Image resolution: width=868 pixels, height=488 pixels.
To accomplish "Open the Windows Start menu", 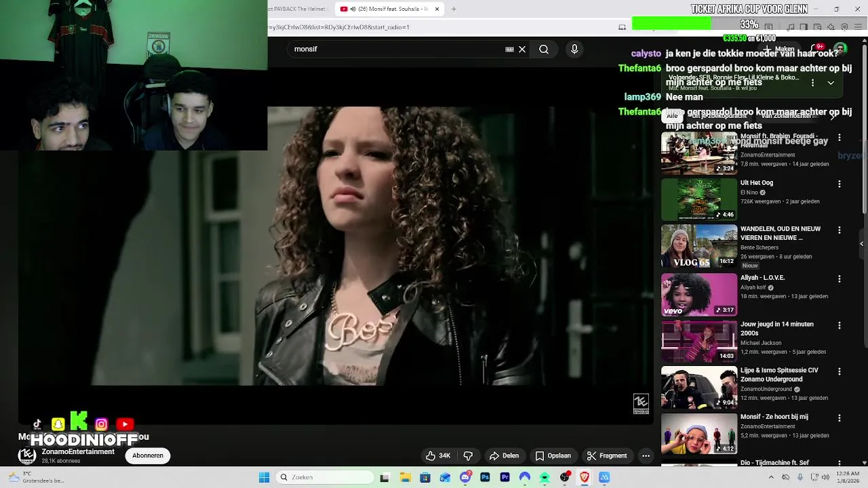I will (264, 477).
